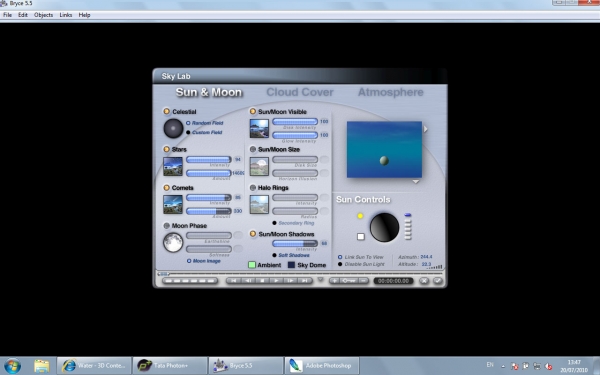This screenshot has height=375, width=600.
Task: Open the timeline options triangle dropdown
Action: 320,280
